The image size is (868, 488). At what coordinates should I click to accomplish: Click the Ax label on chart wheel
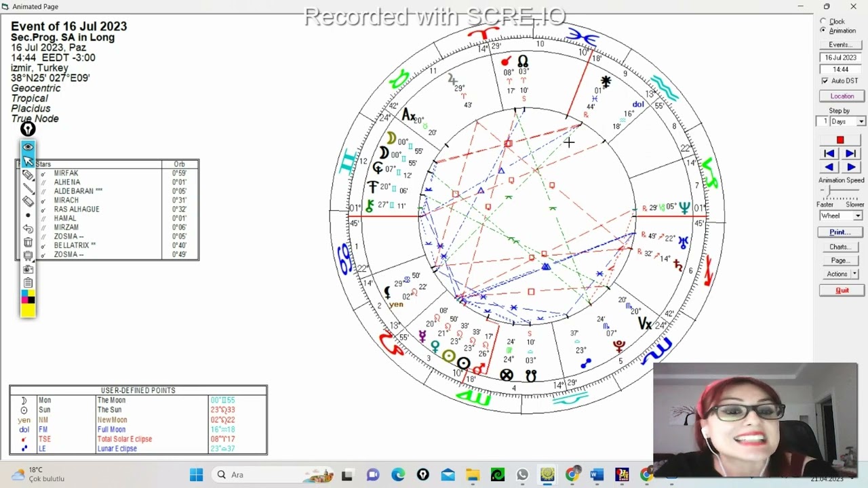click(x=408, y=115)
